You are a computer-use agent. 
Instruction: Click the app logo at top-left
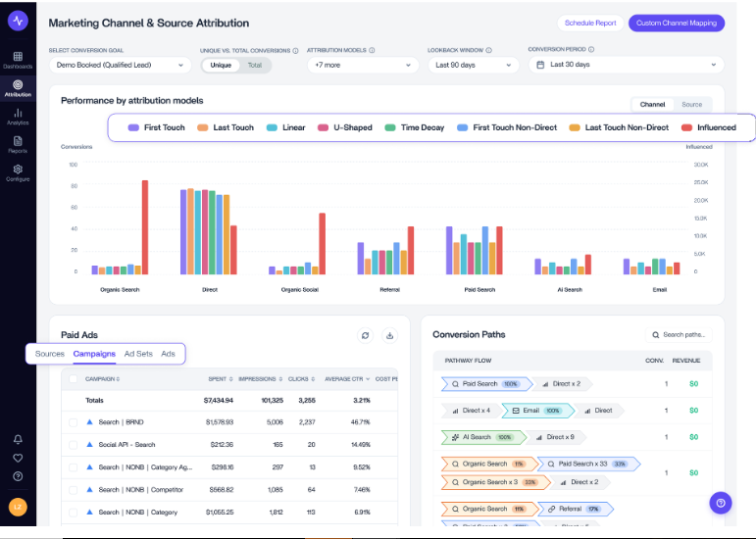pyautogui.click(x=18, y=21)
